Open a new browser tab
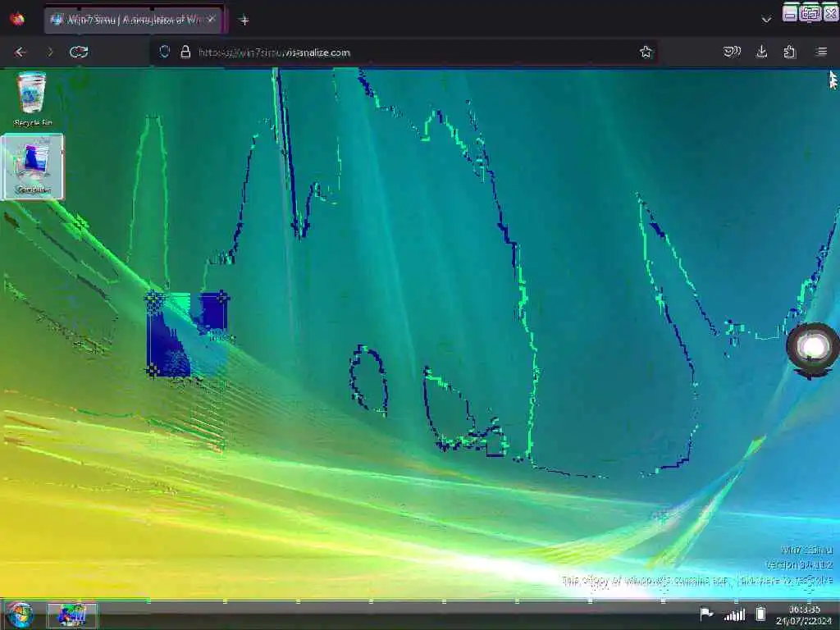 [x=244, y=21]
